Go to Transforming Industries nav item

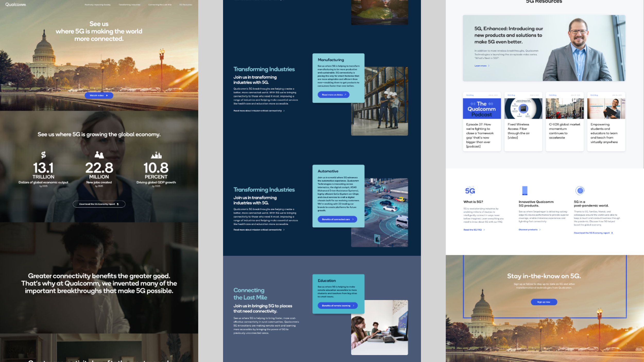pos(129,5)
